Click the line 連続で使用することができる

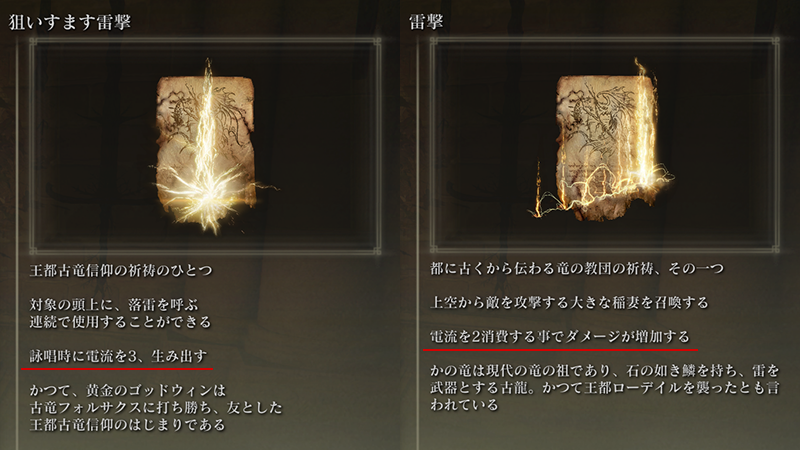tap(120, 322)
